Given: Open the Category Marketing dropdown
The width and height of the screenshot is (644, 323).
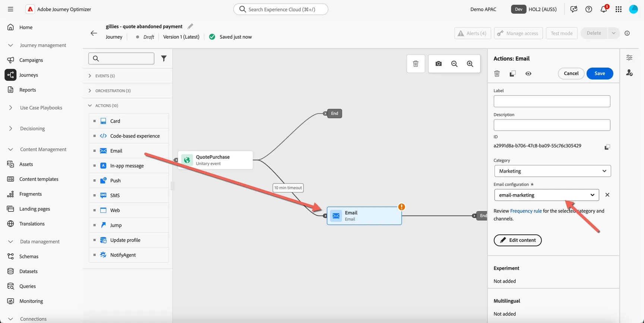Looking at the screenshot, I should pyautogui.click(x=553, y=171).
